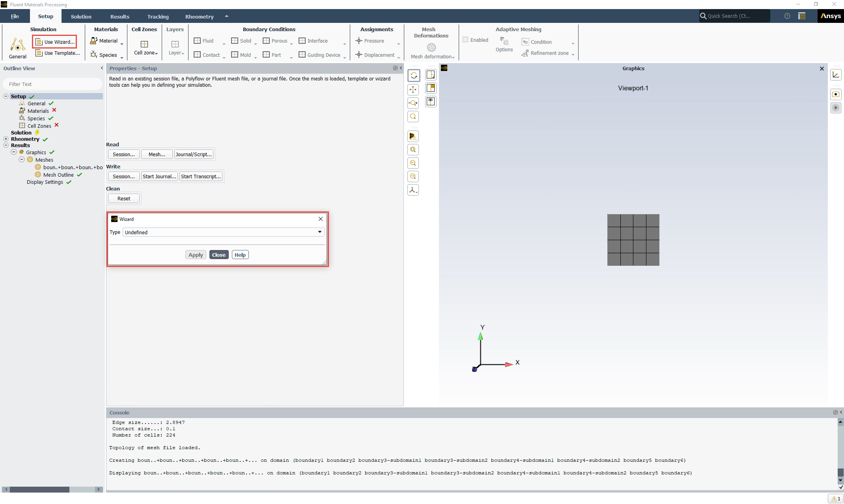Select the Rotate view tool
844x504 pixels.
tap(414, 75)
